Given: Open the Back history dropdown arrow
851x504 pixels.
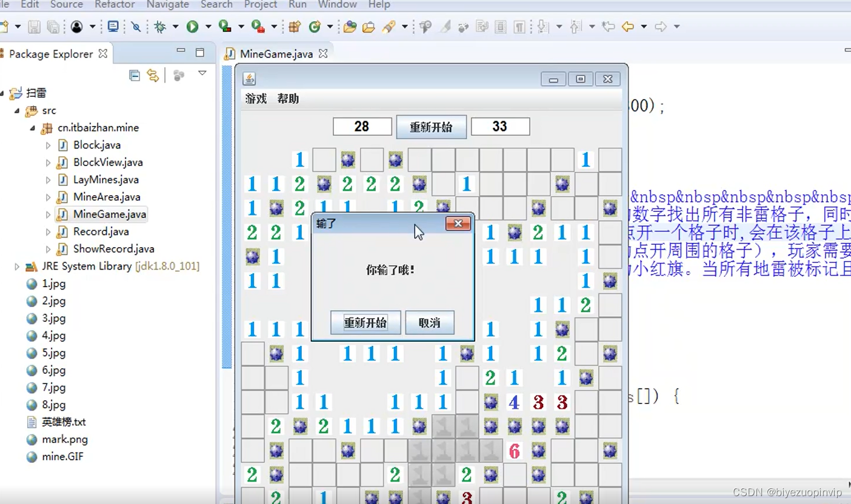Looking at the screenshot, I should coord(644,27).
